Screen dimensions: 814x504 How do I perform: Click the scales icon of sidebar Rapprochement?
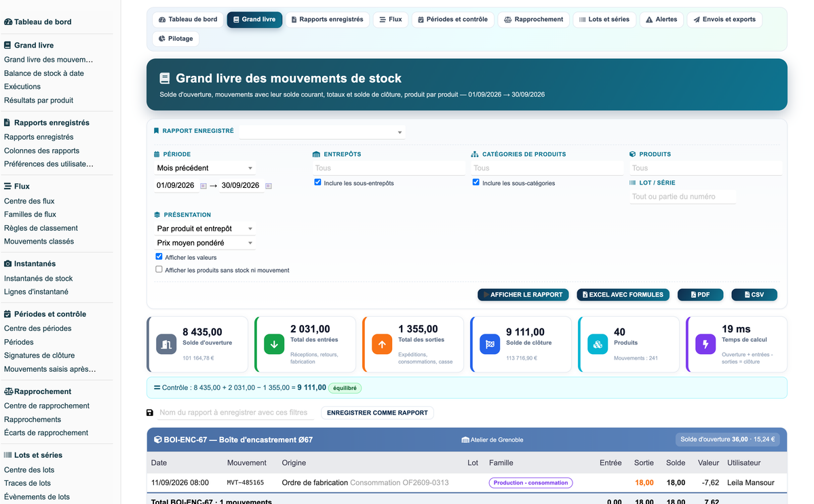click(x=8, y=391)
